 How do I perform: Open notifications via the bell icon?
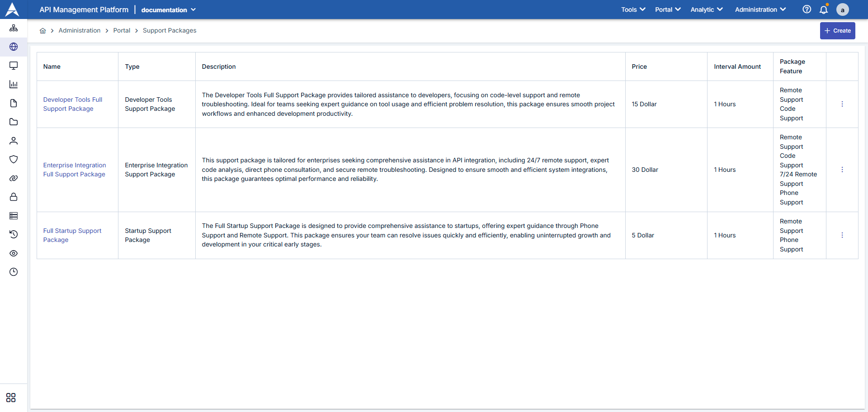824,9
